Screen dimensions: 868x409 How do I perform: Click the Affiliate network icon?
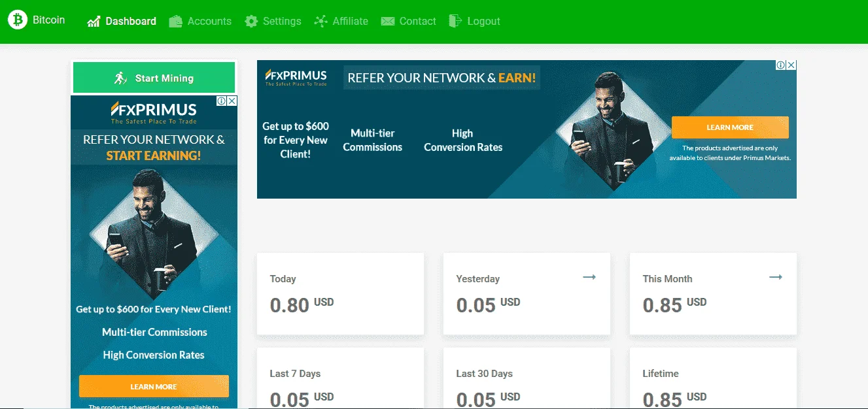tap(321, 22)
